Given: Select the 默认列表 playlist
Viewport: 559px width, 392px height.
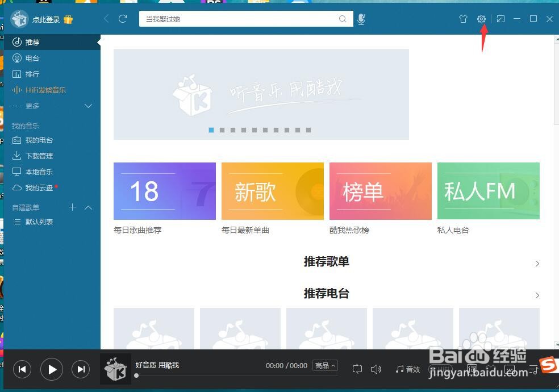Looking at the screenshot, I should (52, 222).
